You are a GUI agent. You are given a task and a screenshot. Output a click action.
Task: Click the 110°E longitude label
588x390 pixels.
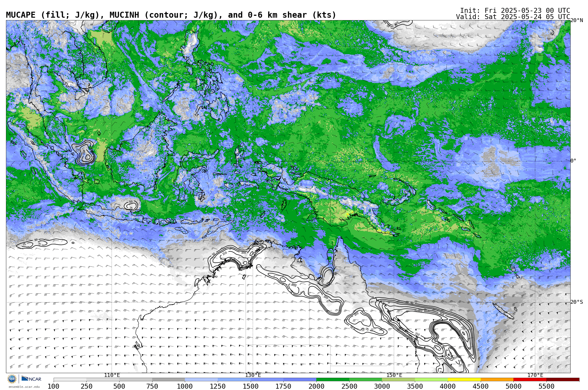112,375
